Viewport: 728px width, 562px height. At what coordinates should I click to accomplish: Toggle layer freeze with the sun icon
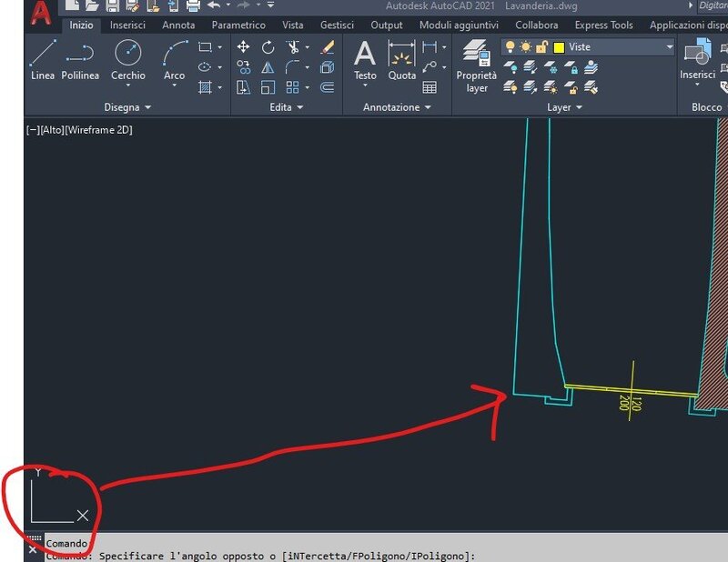point(525,47)
